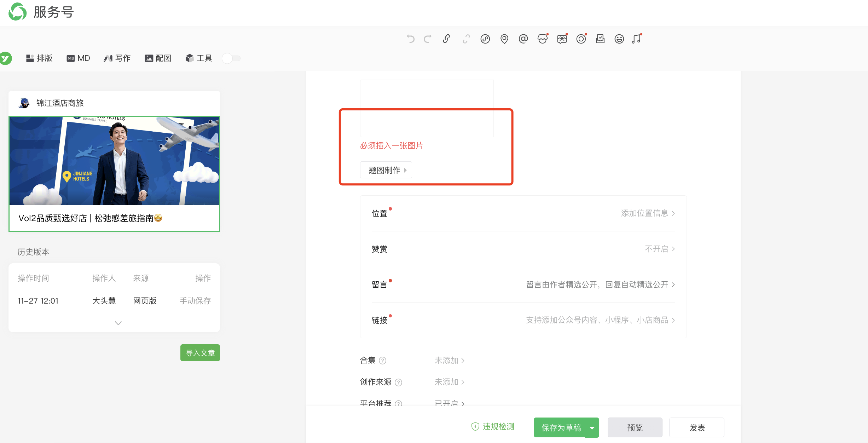Insert a location pin from toolbar
The height and width of the screenshot is (443, 868).
click(504, 39)
